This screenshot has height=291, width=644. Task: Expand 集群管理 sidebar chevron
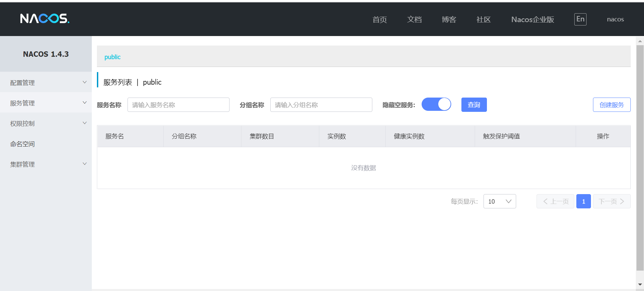point(85,164)
